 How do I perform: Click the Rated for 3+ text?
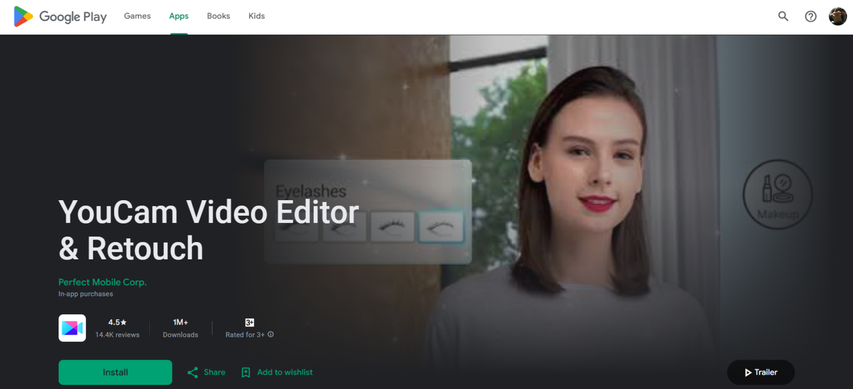(245, 335)
